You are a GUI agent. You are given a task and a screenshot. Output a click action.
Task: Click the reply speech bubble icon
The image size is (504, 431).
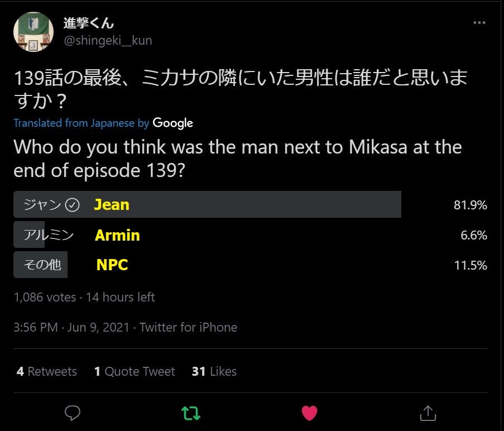(x=73, y=413)
